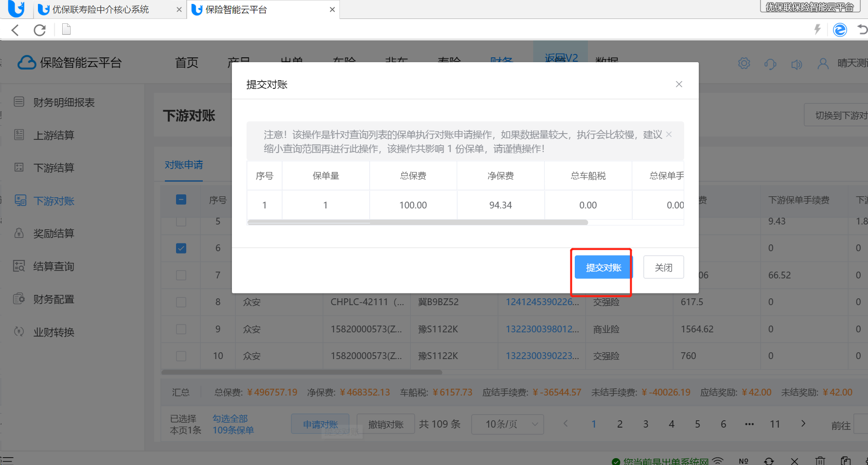This screenshot has height=465, width=868.
Task: Click the 财务配置 sidebar icon
Action: (19, 299)
